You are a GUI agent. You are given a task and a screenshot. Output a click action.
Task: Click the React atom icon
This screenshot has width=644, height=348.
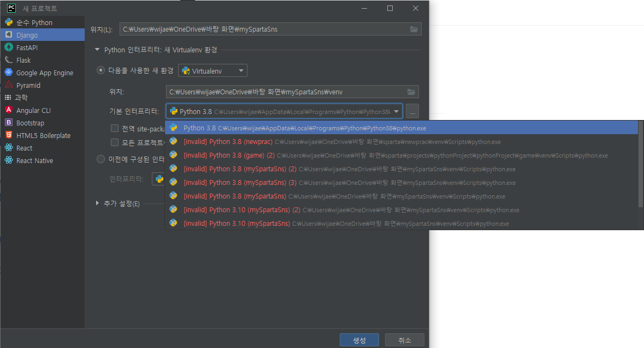[9, 148]
